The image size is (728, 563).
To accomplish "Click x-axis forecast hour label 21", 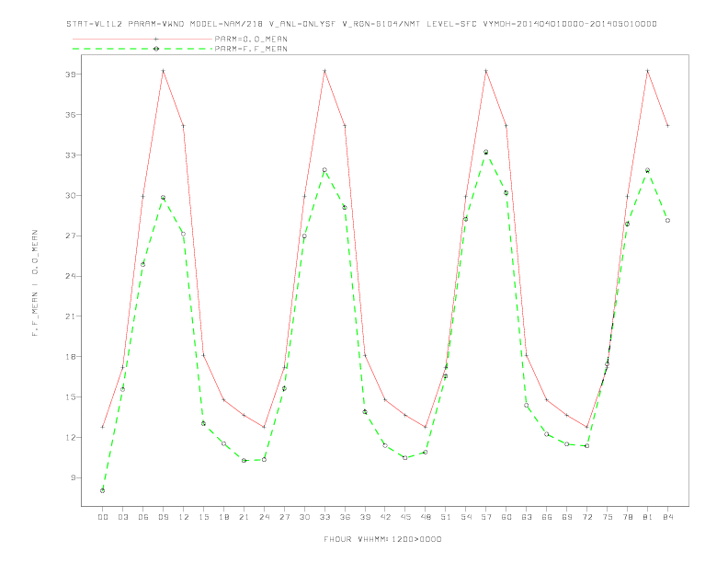I will click(x=244, y=517).
